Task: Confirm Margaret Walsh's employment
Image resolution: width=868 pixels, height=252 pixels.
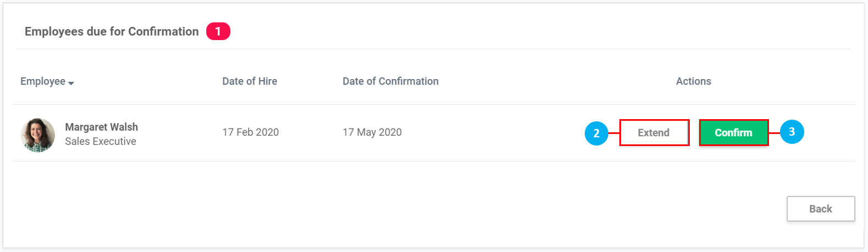Action: [733, 133]
